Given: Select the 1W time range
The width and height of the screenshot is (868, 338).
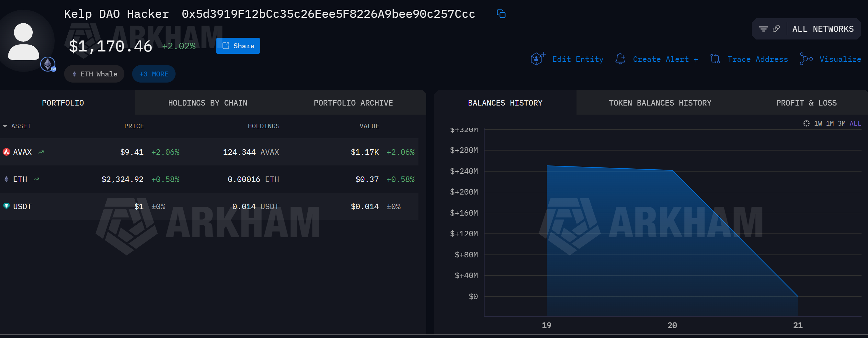Looking at the screenshot, I should coord(818,123).
